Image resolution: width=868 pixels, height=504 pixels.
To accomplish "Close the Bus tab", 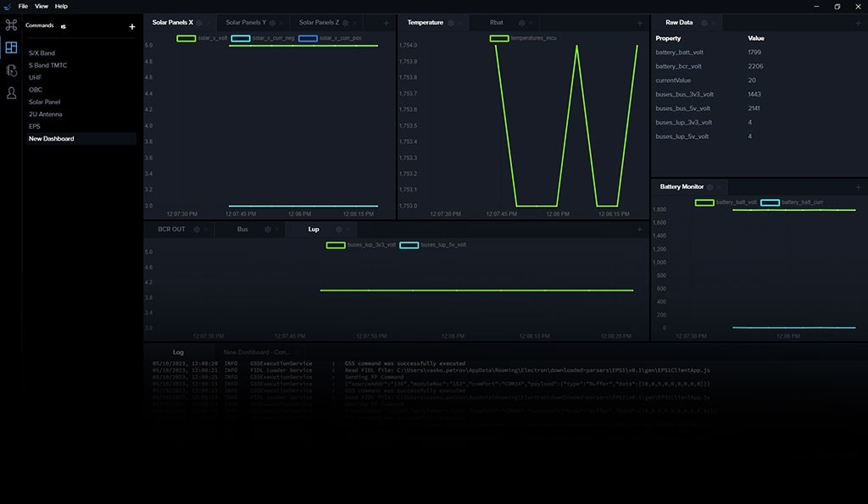I will tap(277, 229).
